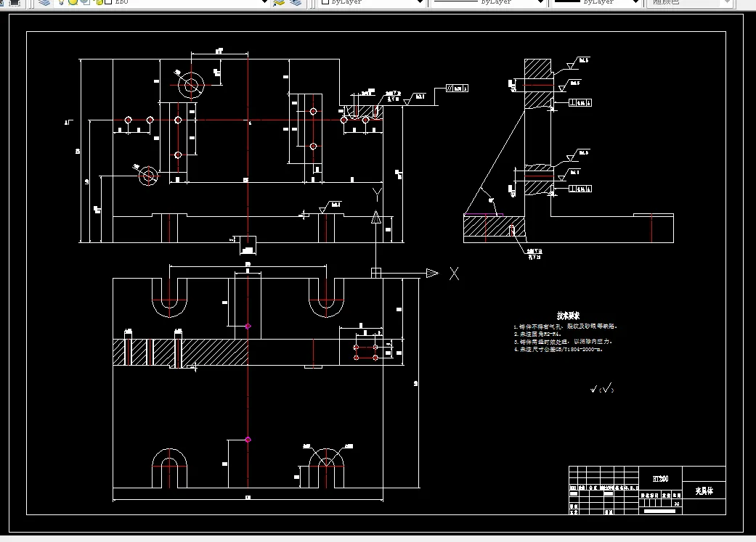Click the upper magenta grip on centerline
Viewport: 756px width, 542px height.
click(x=248, y=327)
